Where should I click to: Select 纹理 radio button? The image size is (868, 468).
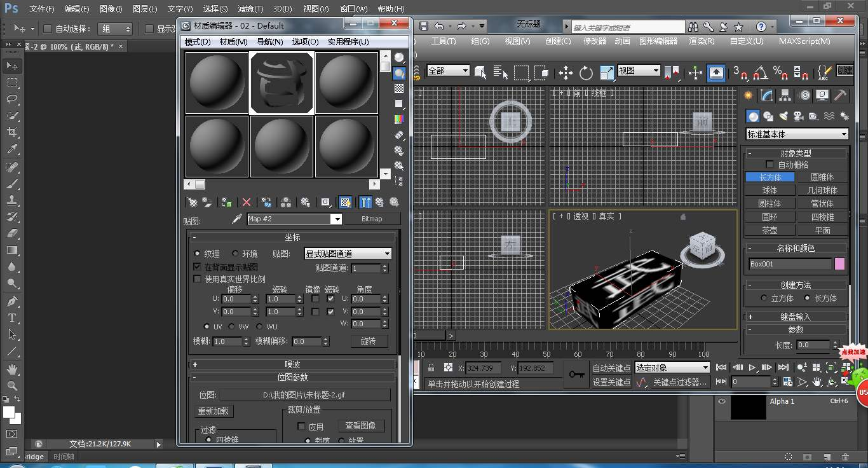click(197, 253)
